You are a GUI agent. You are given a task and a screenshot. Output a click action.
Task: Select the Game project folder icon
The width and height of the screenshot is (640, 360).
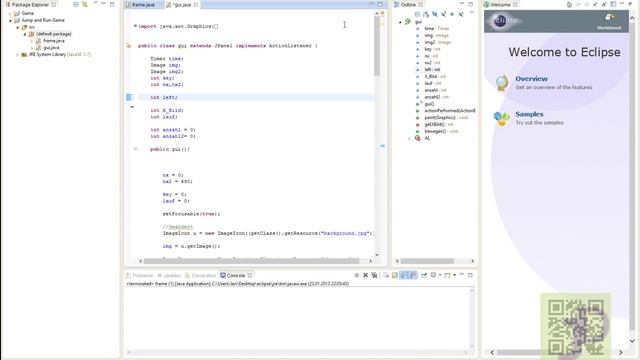(x=17, y=13)
